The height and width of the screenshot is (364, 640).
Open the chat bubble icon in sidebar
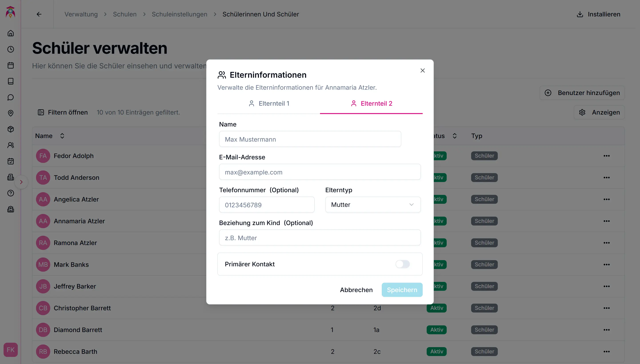[10, 97]
